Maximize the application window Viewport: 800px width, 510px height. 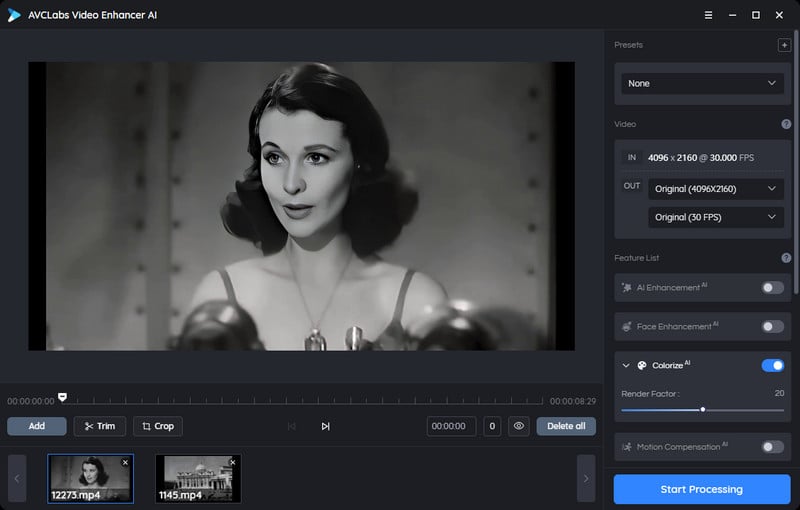(x=756, y=15)
